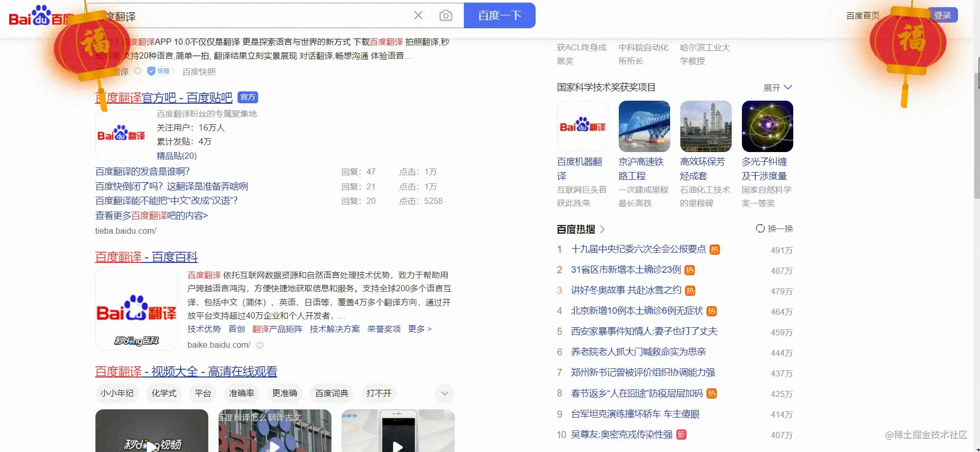Expand 更多 > in Baike result
The height and width of the screenshot is (452, 980).
[420, 329]
